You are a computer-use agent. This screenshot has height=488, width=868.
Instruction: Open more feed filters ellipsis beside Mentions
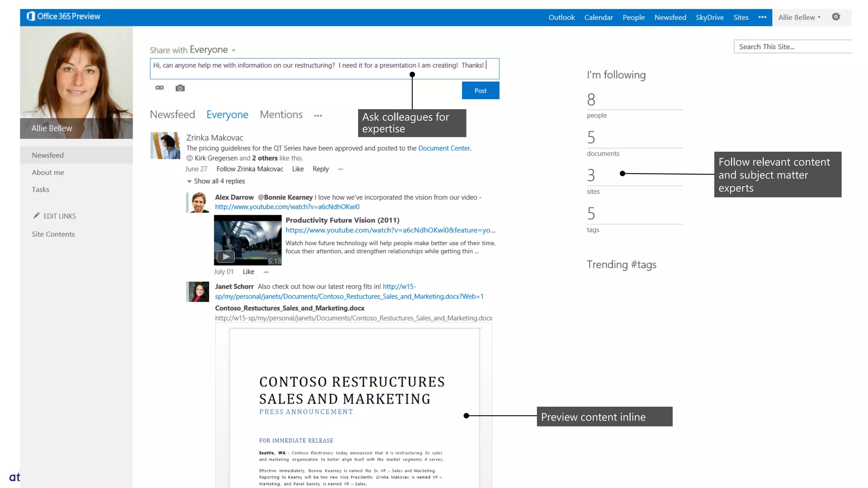[318, 116]
